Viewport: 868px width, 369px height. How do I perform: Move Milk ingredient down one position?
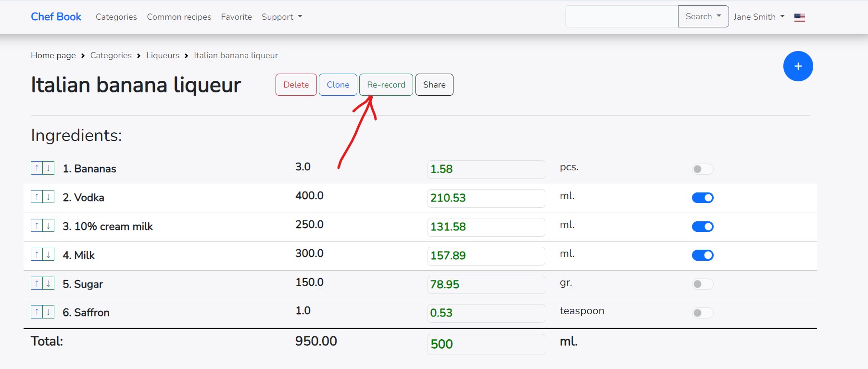pos(49,254)
